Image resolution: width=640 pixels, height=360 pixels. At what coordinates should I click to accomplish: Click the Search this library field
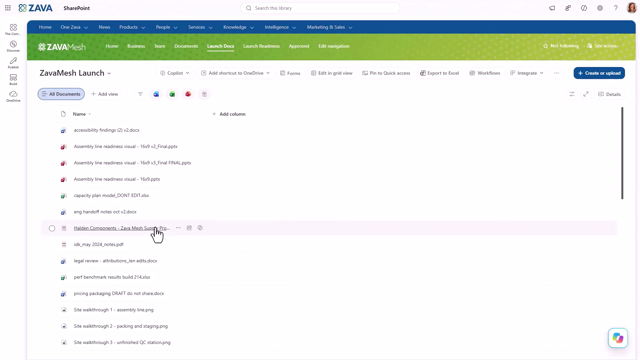click(320, 8)
